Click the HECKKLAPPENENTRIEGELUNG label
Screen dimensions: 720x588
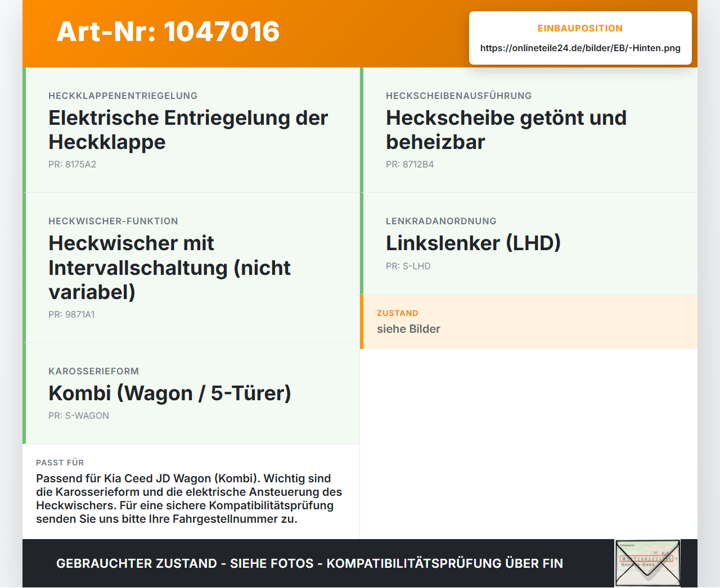pos(123,96)
